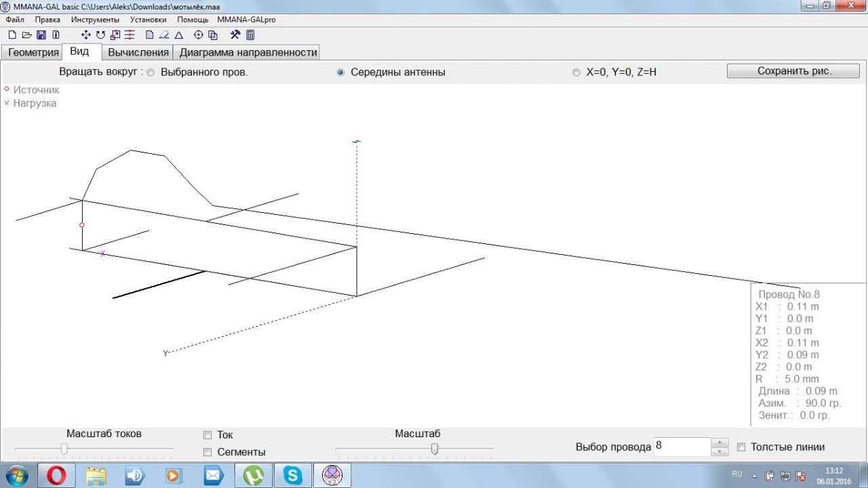Viewport: 868px width, 488px height.
Task: Open the calculator toolbar icon
Action: click(250, 35)
